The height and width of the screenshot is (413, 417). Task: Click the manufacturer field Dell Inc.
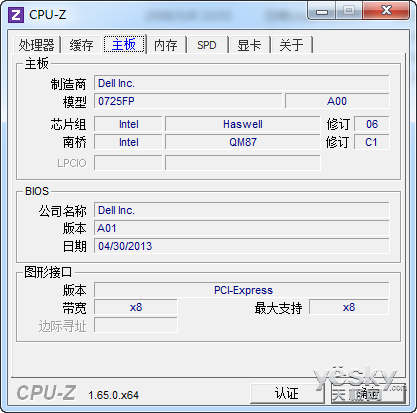[242, 83]
